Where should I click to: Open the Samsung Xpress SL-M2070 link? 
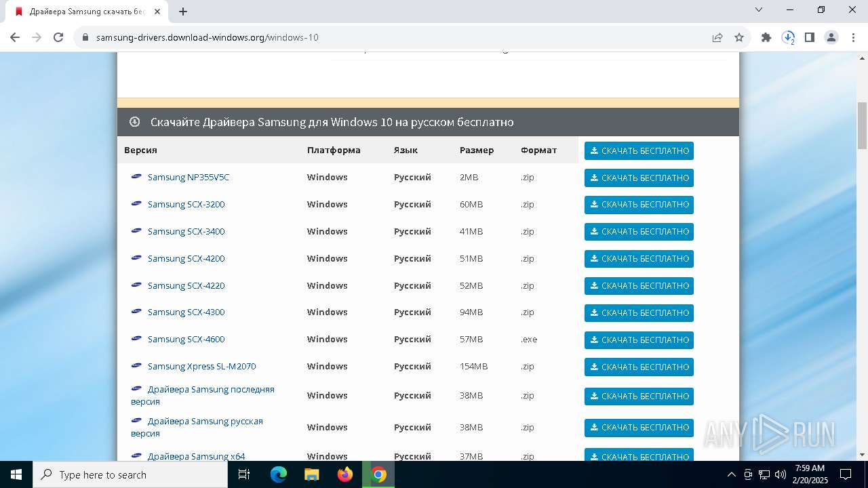[201, 366]
